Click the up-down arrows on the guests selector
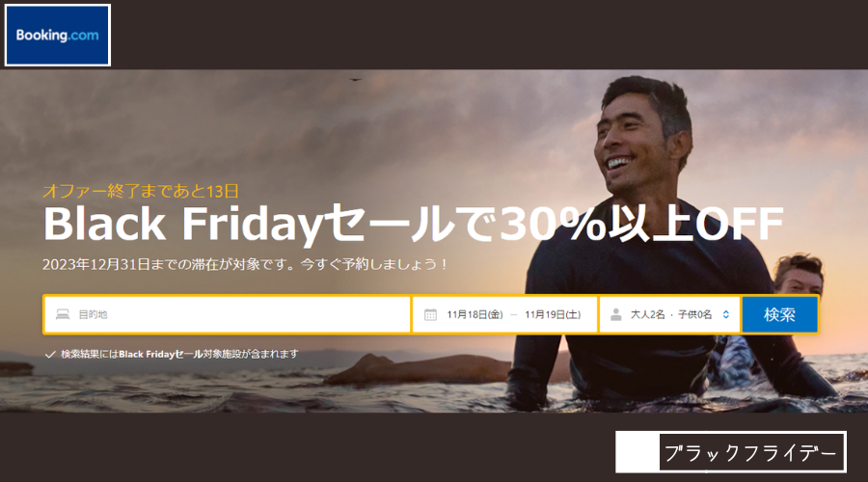The image size is (868, 482). (x=725, y=314)
